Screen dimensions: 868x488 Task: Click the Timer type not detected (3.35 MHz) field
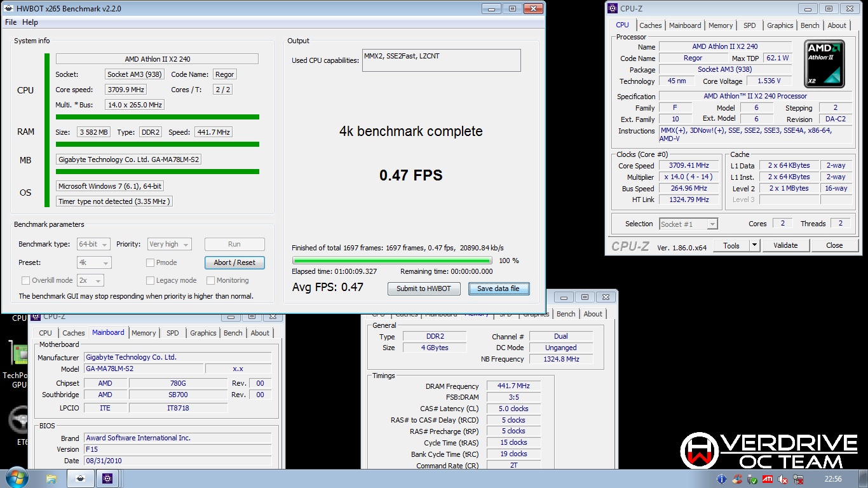(x=114, y=201)
